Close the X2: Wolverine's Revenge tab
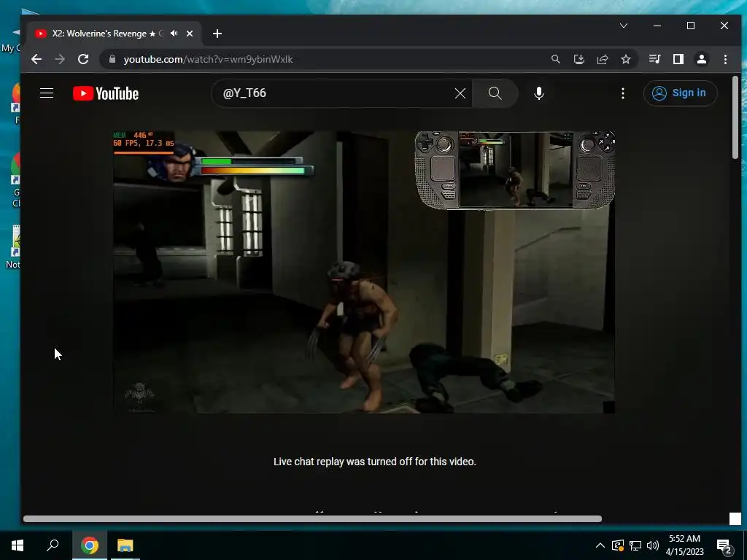This screenshot has width=747, height=560. tap(190, 34)
